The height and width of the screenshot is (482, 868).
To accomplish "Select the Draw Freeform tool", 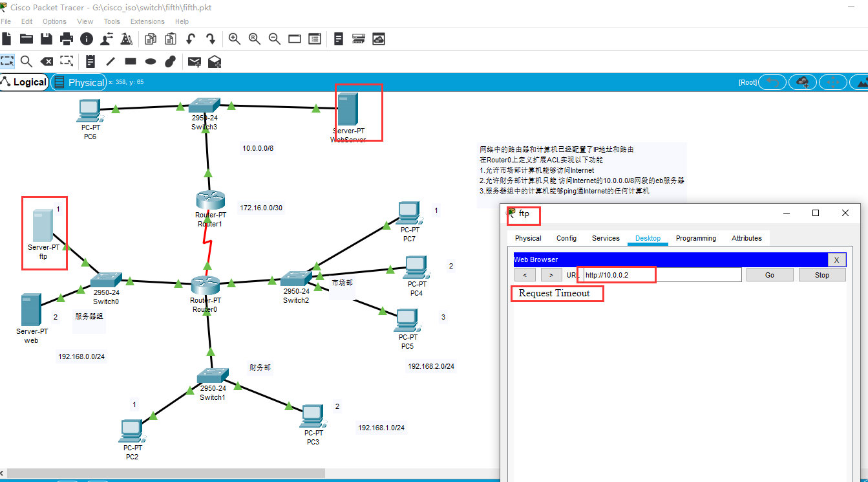I will pos(170,61).
